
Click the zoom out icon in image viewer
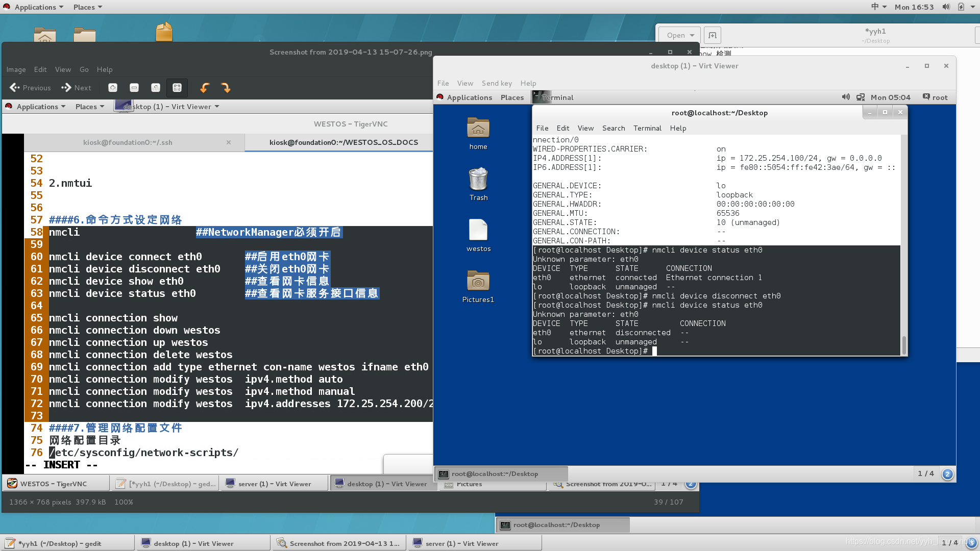pyautogui.click(x=134, y=88)
